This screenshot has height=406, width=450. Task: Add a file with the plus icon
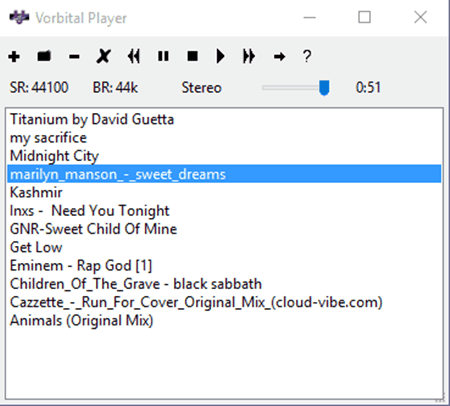click(x=14, y=56)
